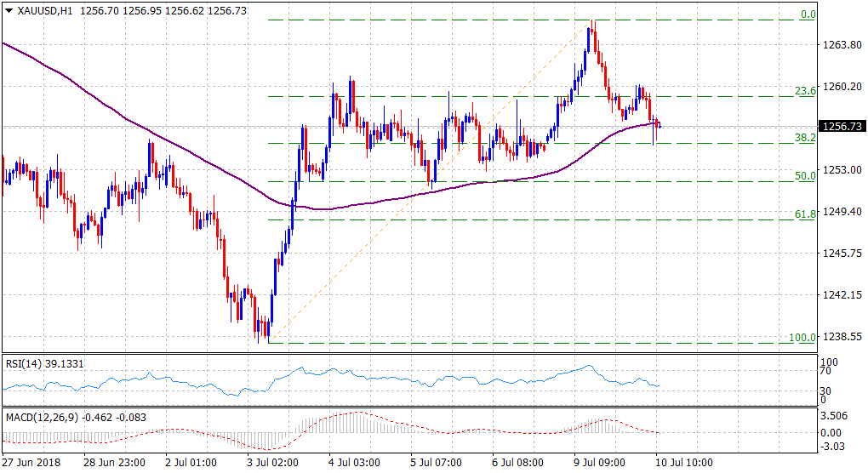Select the 38.2 Fibonacci level label
Image resolution: width=868 pixels, height=473 pixels.
[x=805, y=137]
